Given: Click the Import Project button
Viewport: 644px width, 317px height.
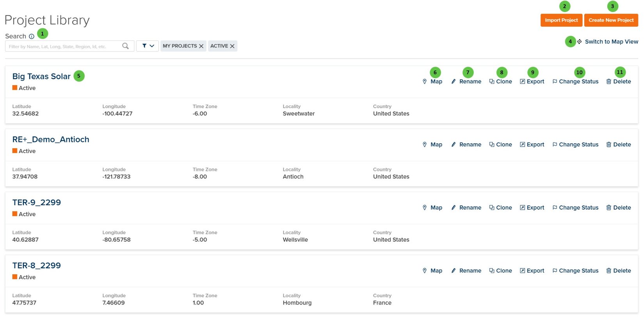Looking at the screenshot, I should 561,20.
